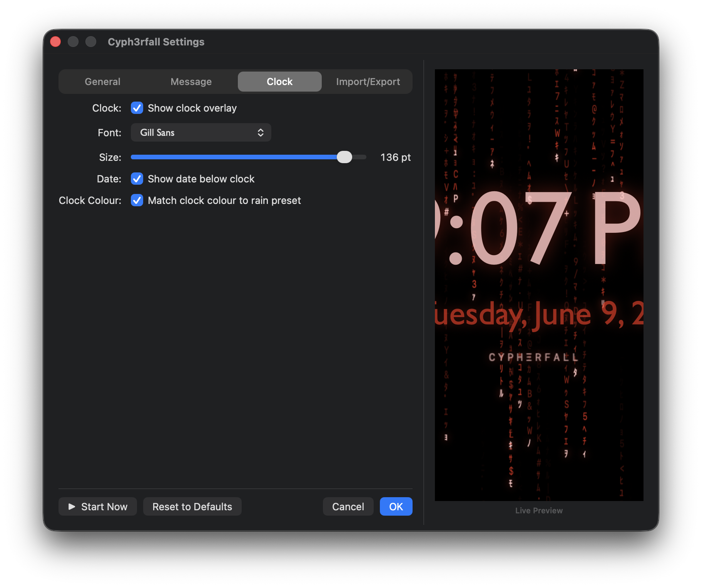Go to the Import/Export tab

point(368,82)
